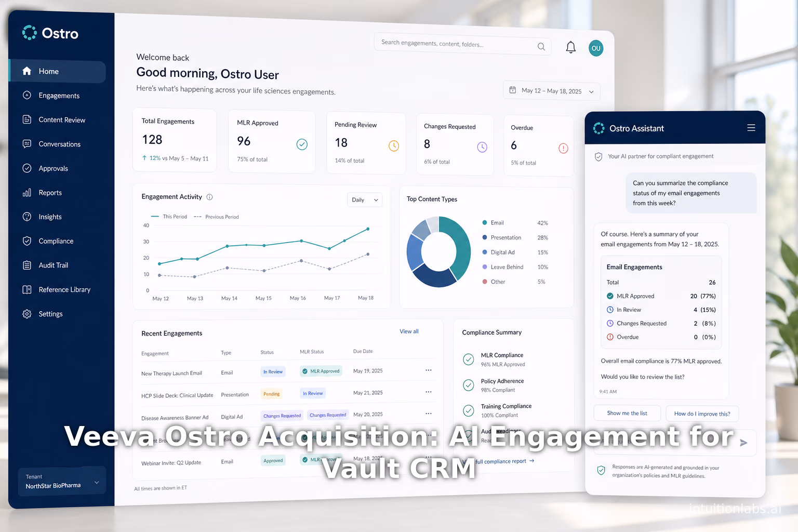This screenshot has width=798, height=532.
Task: Open the OU user avatar menu
Action: pos(596,48)
